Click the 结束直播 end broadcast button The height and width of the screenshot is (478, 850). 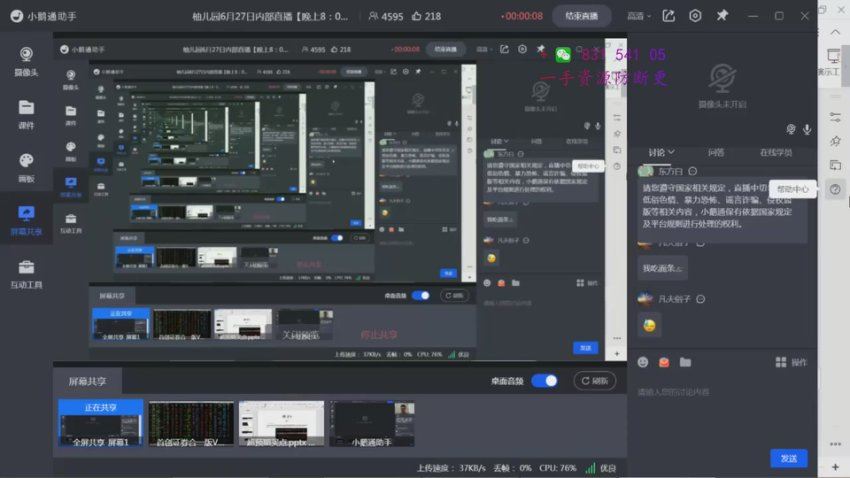coord(581,16)
